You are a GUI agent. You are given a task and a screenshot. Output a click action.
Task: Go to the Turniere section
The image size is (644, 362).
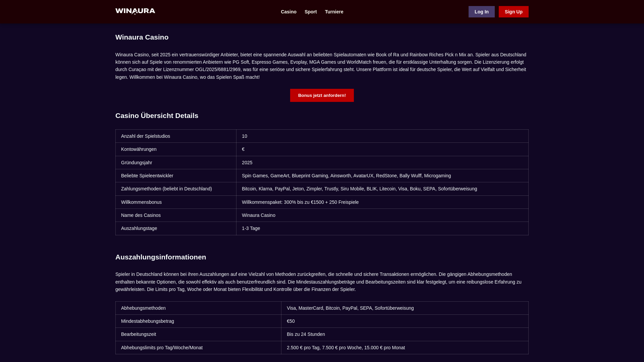tap(334, 12)
